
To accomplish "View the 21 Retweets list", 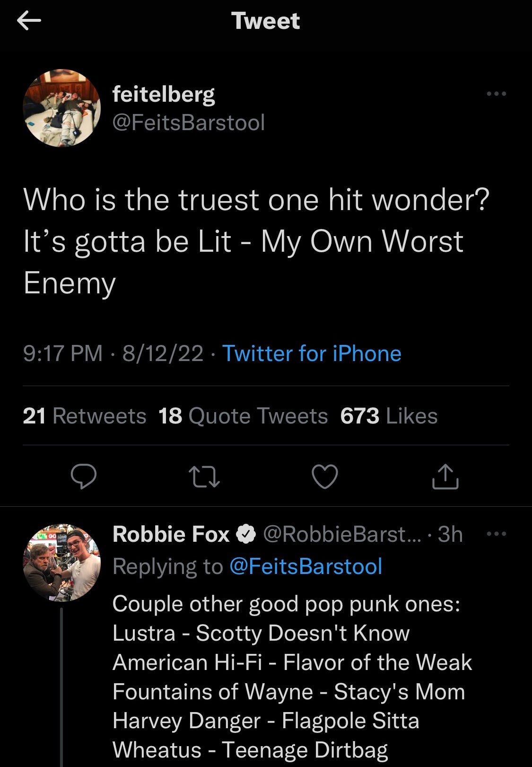I will point(85,416).
